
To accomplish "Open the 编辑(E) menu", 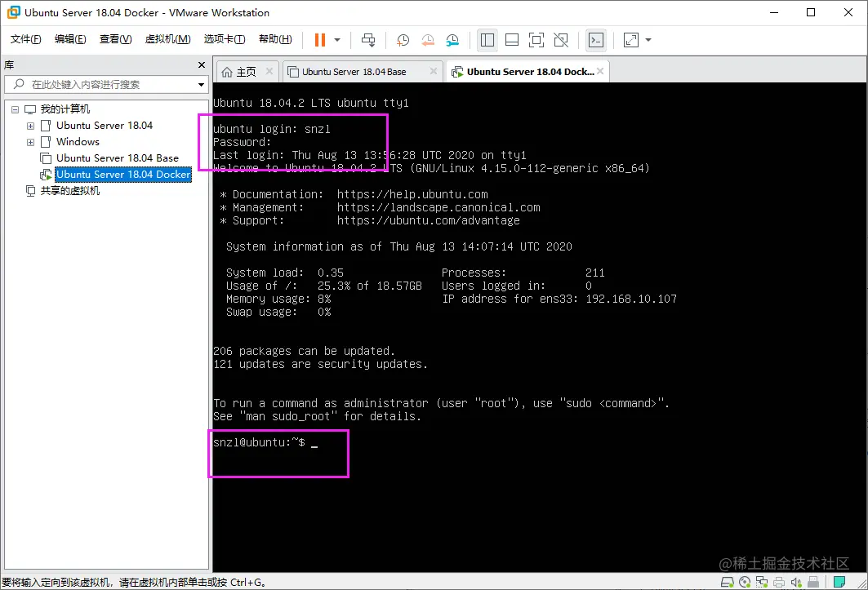I will [70, 38].
